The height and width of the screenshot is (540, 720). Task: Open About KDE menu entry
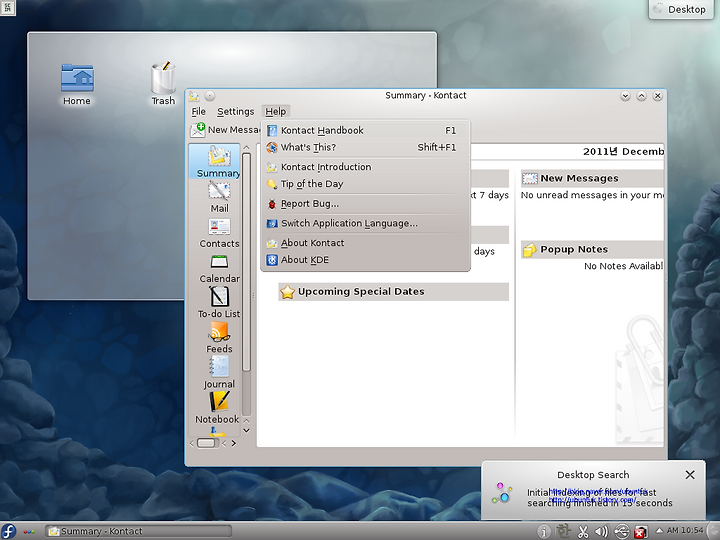365,260
